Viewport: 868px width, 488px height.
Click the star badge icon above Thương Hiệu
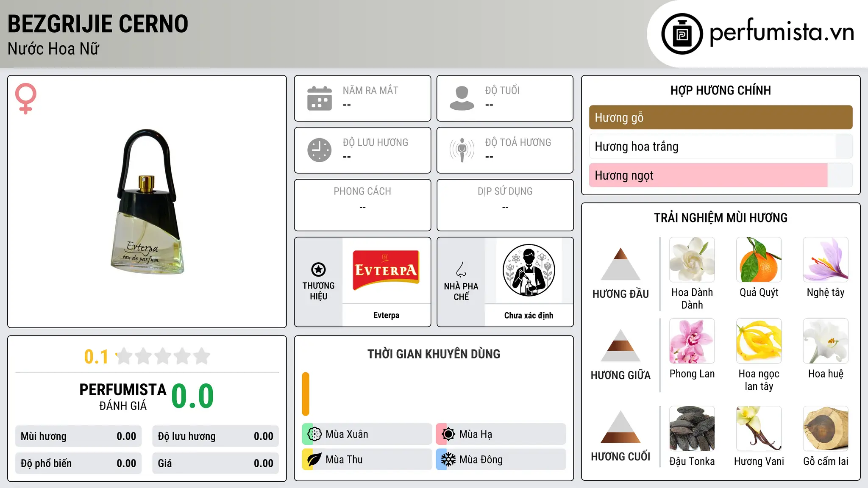pos(318,269)
